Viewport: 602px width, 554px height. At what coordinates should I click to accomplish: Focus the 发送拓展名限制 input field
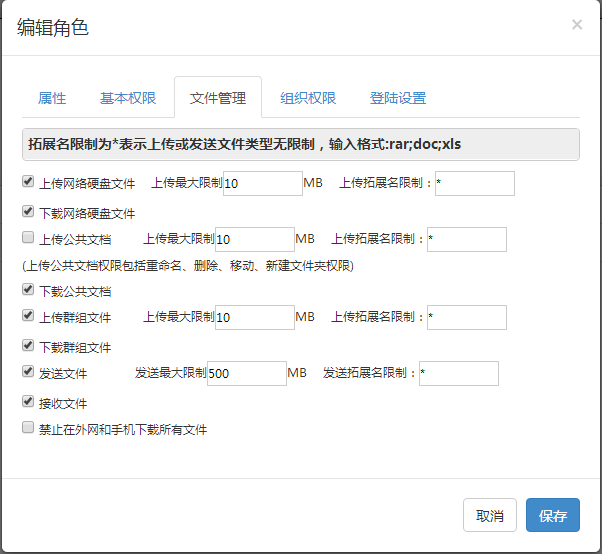[459, 373]
